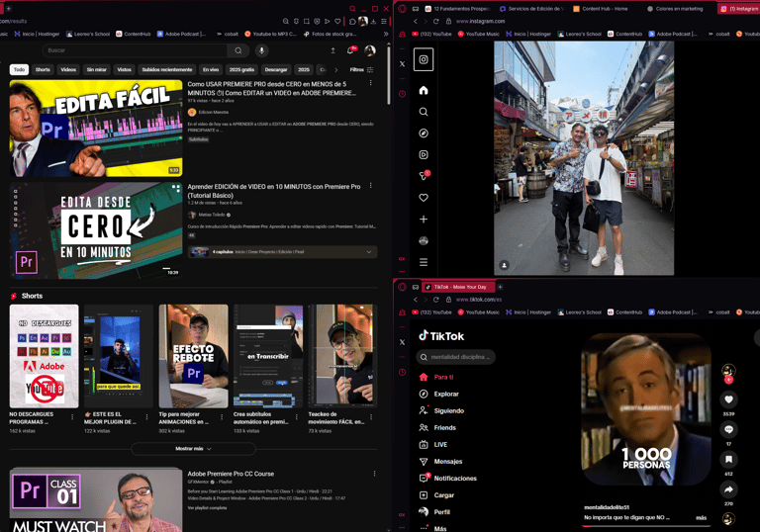Open TikTok Notificaciones
760x532 pixels.
(x=448, y=479)
